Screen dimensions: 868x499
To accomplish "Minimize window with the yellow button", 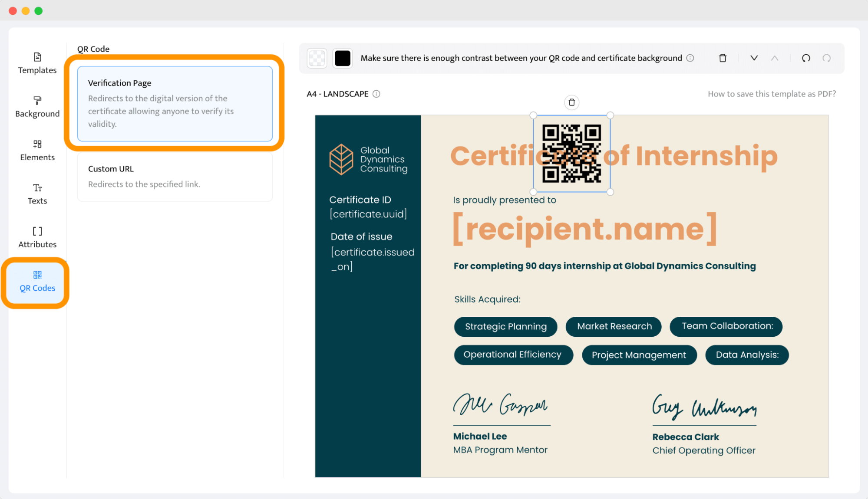I will coord(26,11).
